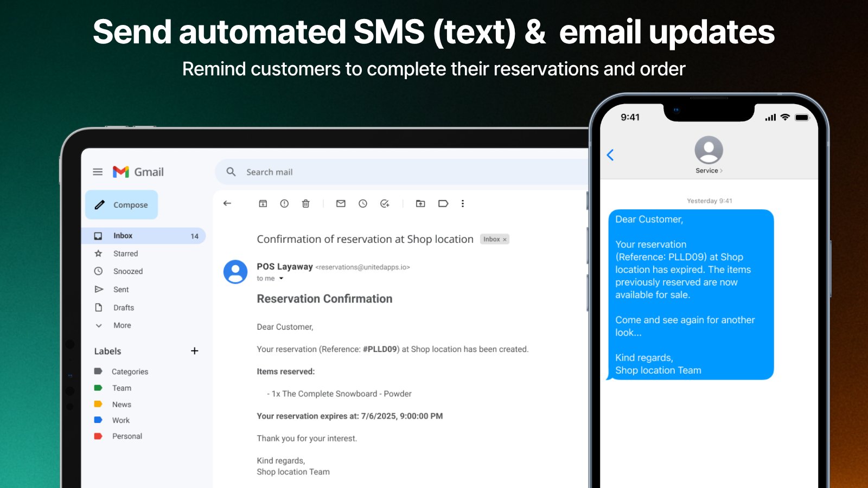Screen dimensions: 868x488
Task: Click the Report spam icon
Action: click(x=284, y=203)
